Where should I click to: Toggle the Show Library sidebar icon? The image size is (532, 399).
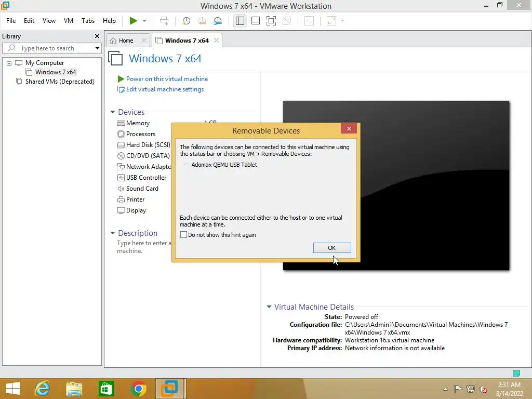coord(240,21)
